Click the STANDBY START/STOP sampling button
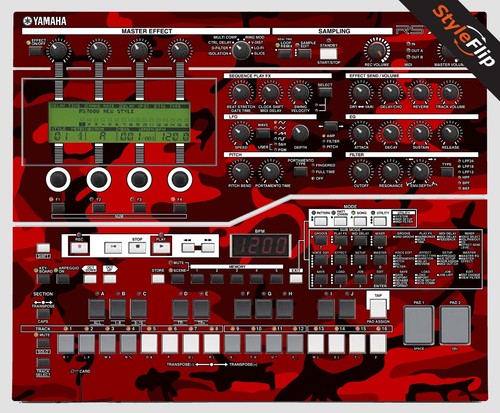Viewport: 500px width, 413px height. 329,53
